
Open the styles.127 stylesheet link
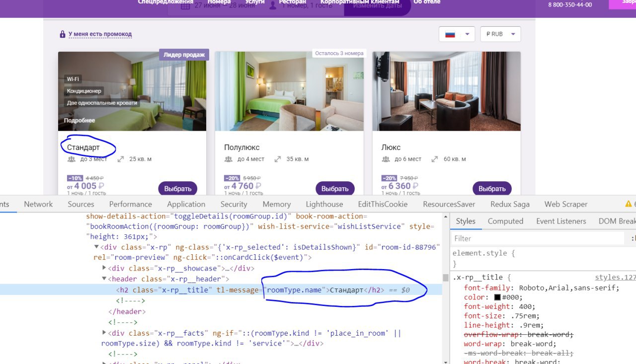tap(616, 278)
